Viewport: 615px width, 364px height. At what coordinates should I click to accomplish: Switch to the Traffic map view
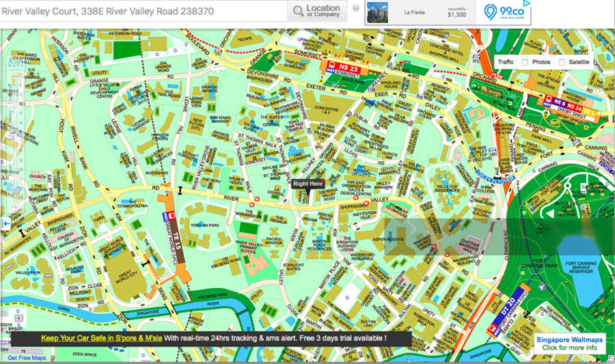click(506, 62)
